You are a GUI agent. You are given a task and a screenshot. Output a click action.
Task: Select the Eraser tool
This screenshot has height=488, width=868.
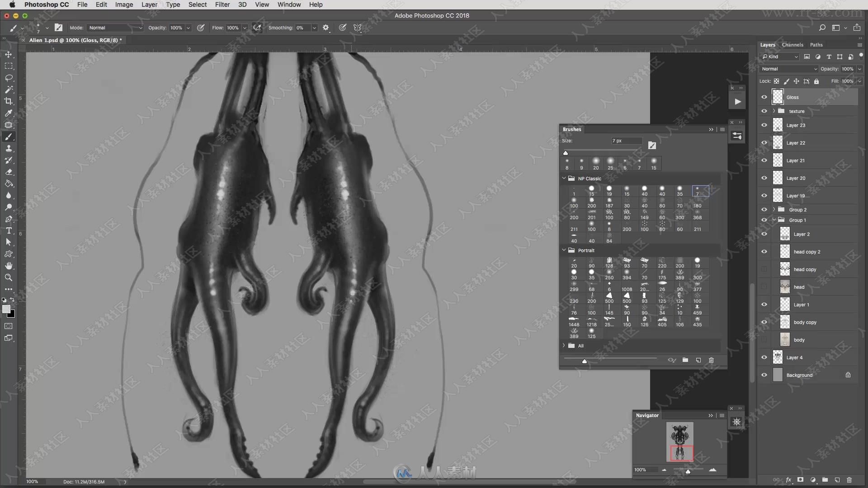(x=9, y=172)
